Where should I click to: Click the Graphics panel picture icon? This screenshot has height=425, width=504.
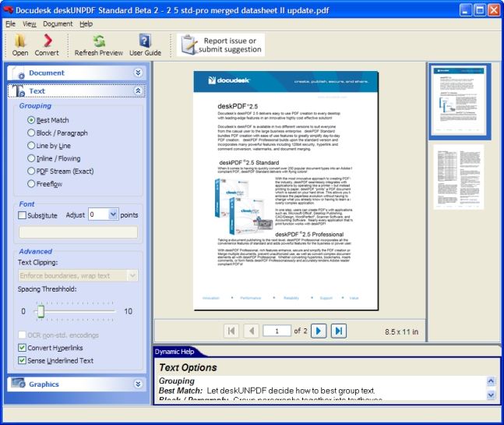[18, 383]
